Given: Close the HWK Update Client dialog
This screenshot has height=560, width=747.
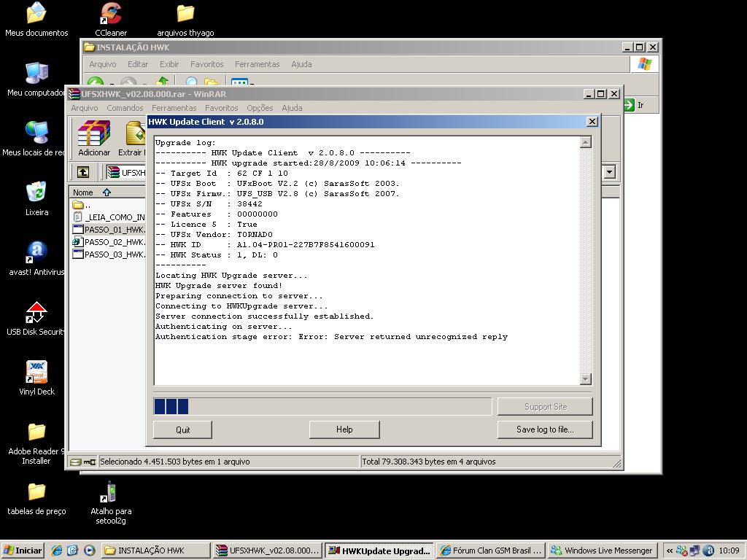Looking at the screenshot, I should (x=592, y=122).
